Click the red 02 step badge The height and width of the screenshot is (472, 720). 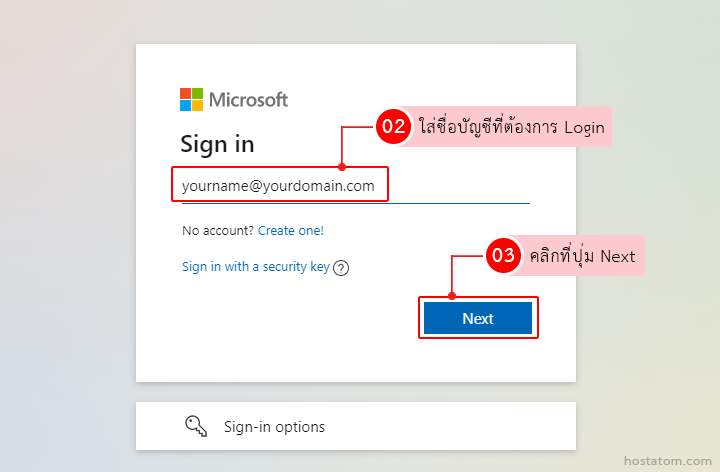coord(393,127)
